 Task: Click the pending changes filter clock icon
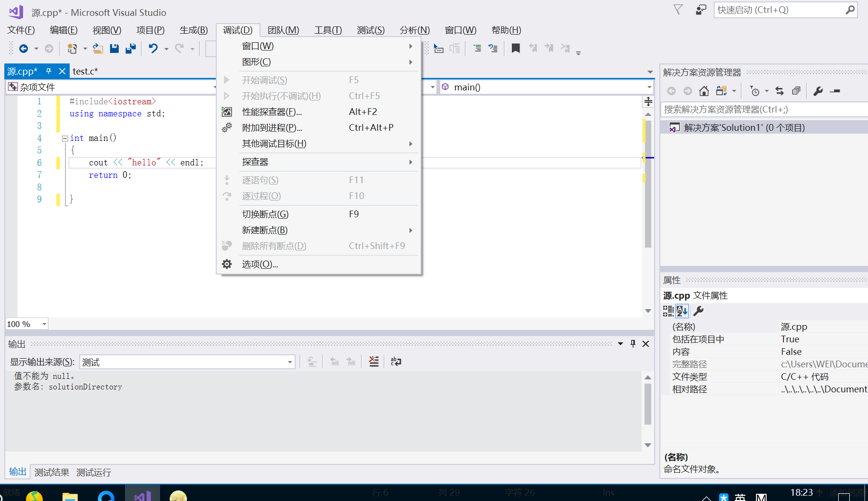755,91
